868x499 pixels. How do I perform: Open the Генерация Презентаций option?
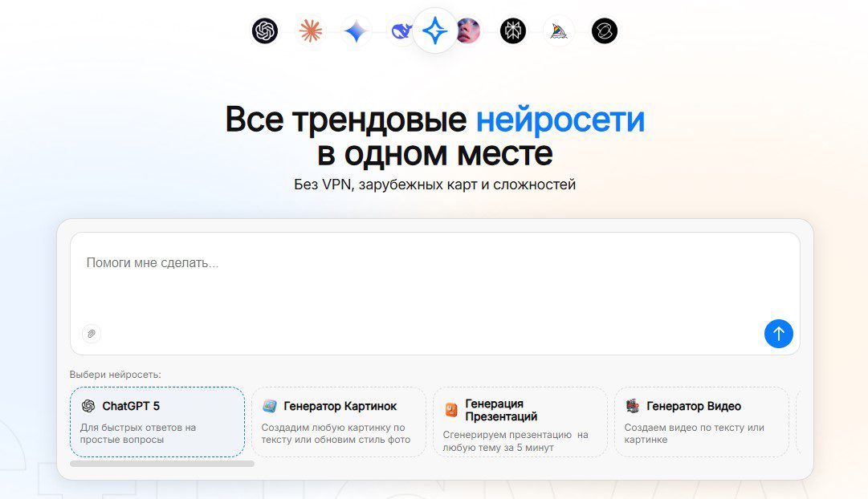pos(520,420)
